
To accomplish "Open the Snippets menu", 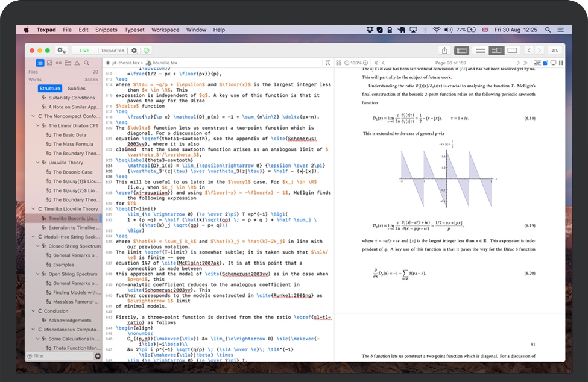I will 106,30.
